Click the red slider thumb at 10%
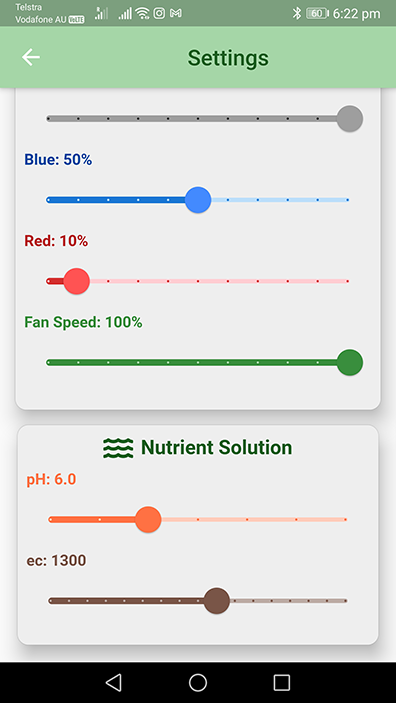This screenshot has width=396, height=703. (77, 281)
